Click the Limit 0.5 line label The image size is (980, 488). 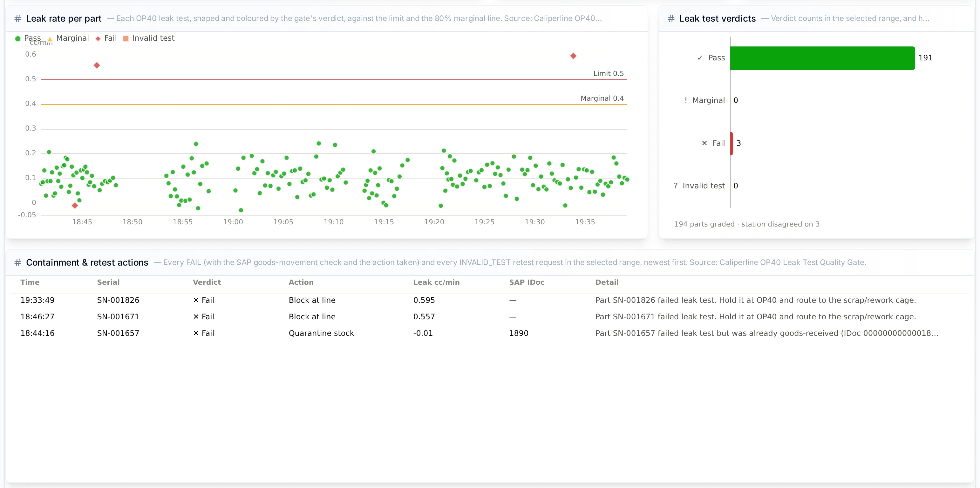tap(608, 74)
